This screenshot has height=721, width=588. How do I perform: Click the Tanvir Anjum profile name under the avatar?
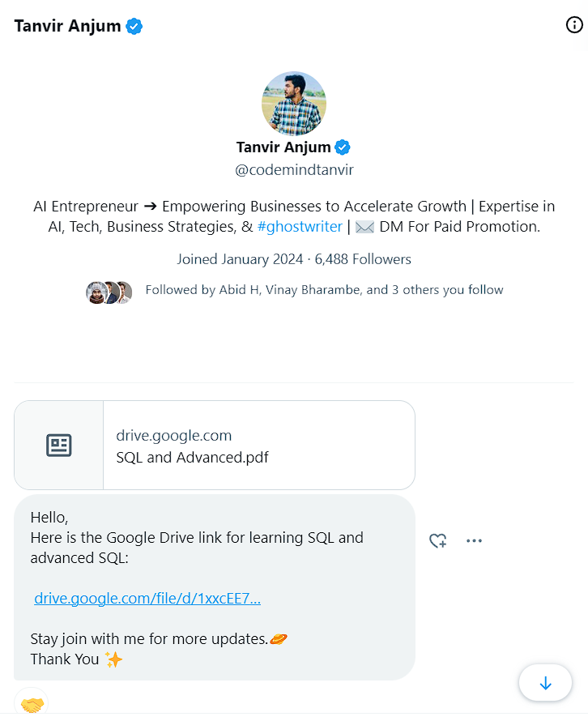[283, 147]
